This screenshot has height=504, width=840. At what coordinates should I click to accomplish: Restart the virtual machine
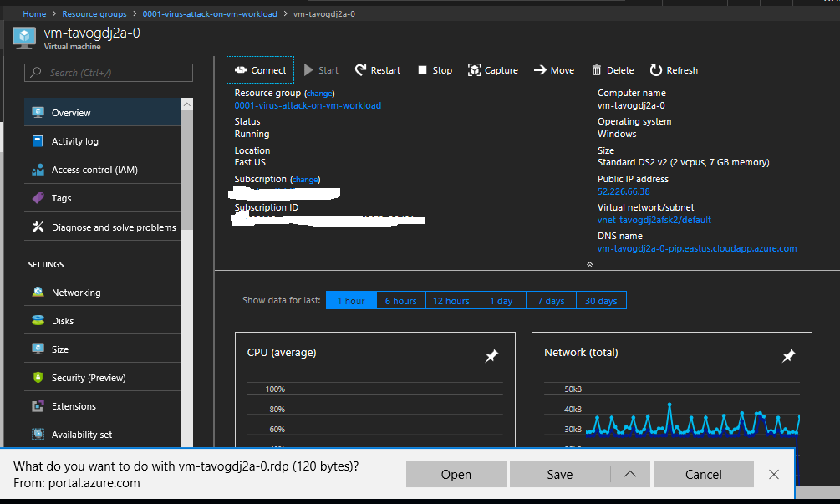click(377, 70)
